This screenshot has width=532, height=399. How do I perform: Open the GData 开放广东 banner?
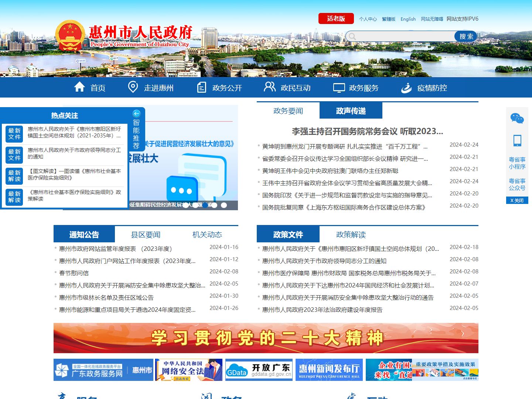pos(259,370)
